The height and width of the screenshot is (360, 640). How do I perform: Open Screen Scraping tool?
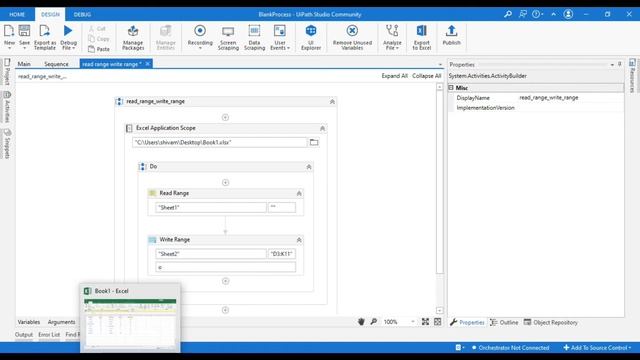(228, 37)
